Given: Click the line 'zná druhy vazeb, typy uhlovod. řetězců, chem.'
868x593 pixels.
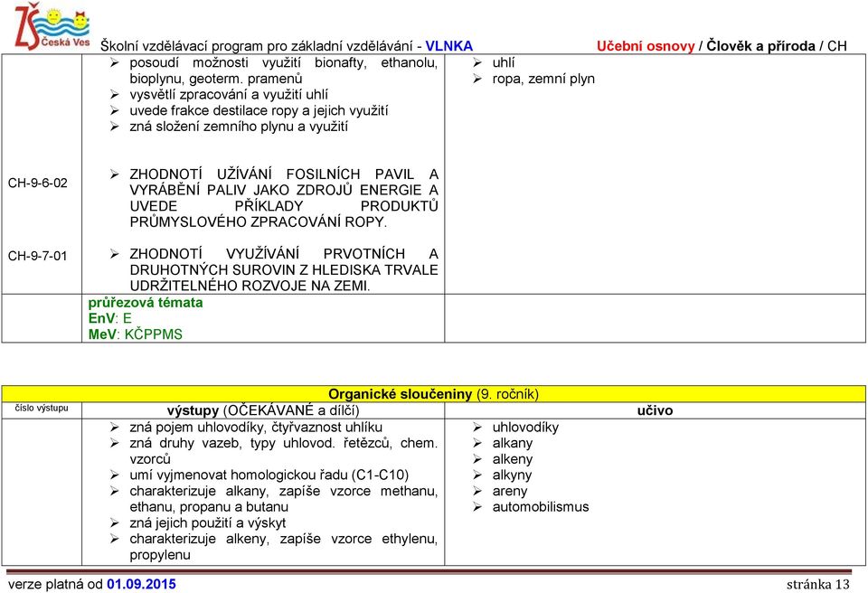Looking at the screenshot, I should pos(283,444).
